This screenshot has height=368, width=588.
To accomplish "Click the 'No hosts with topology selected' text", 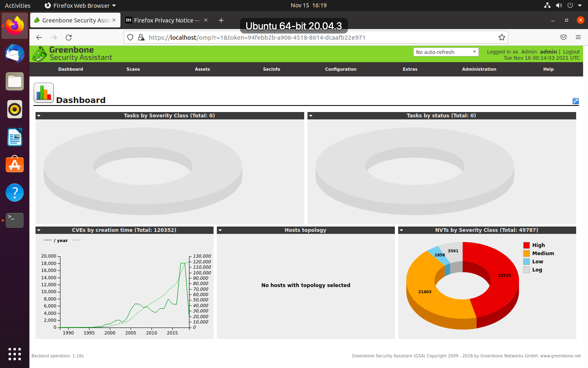I will tap(306, 285).
